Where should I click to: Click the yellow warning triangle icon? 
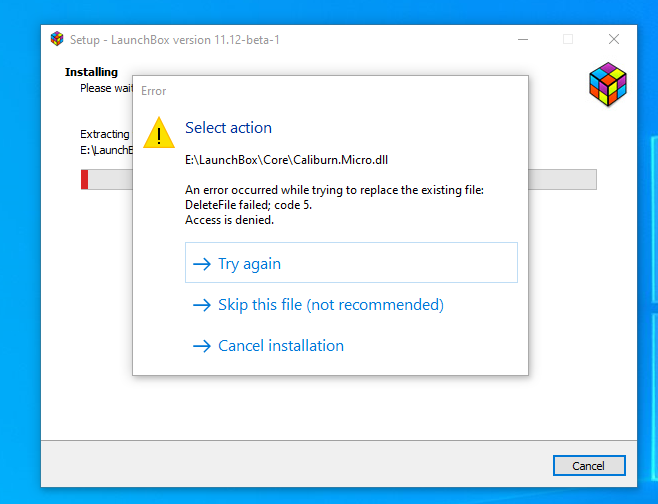(x=159, y=133)
